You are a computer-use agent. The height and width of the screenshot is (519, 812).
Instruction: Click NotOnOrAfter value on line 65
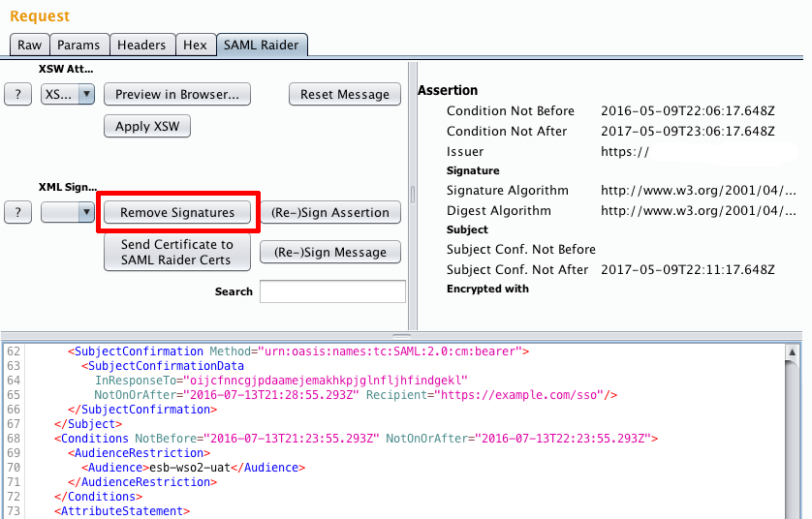click(271, 395)
